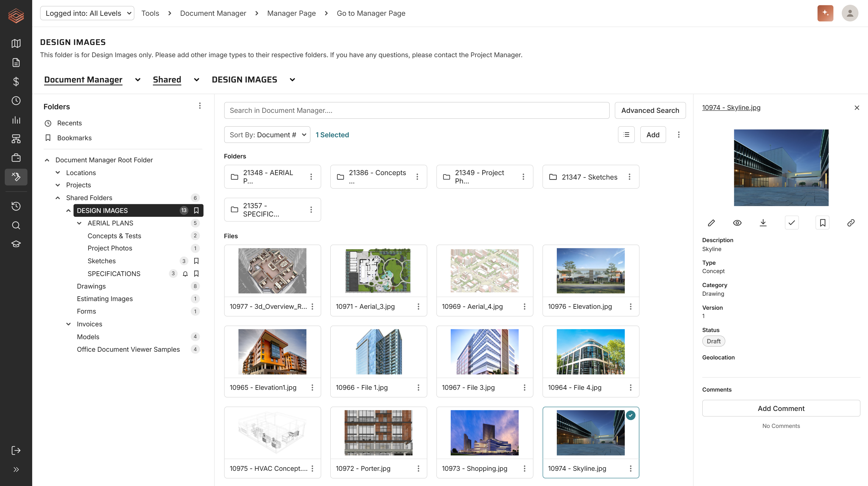Switch to list view icon

[626, 135]
